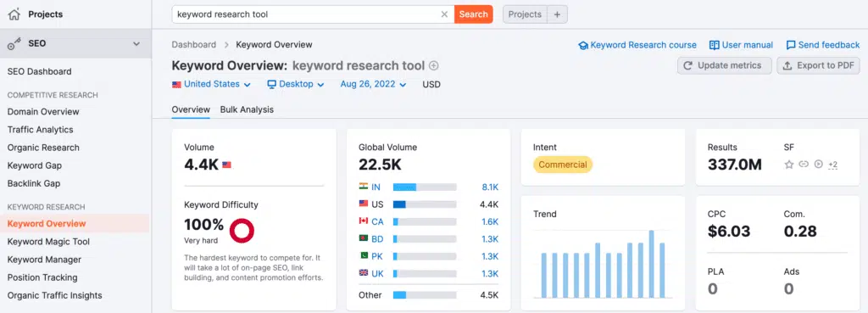
Task: Open Organic Research in sidebar
Action: pos(43,148)
